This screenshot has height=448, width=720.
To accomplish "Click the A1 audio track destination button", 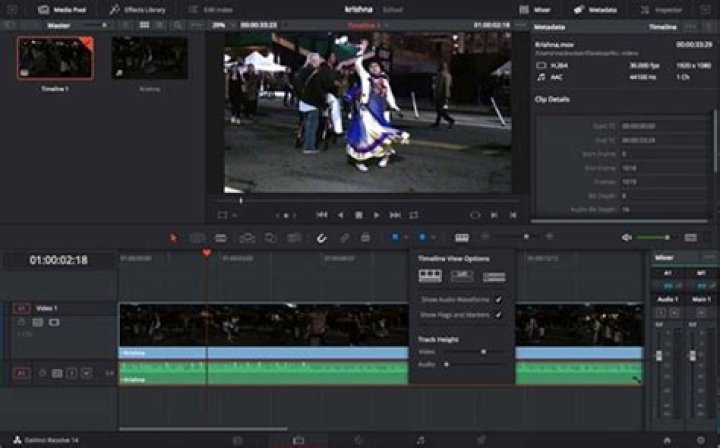I will pyautogui.click(x=22, y=373).
